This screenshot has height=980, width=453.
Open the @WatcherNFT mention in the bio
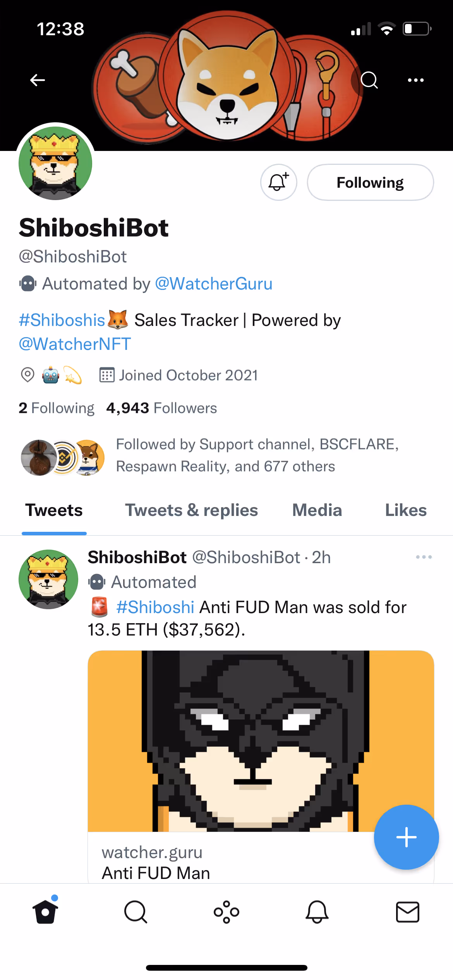(x=75, y=344)
